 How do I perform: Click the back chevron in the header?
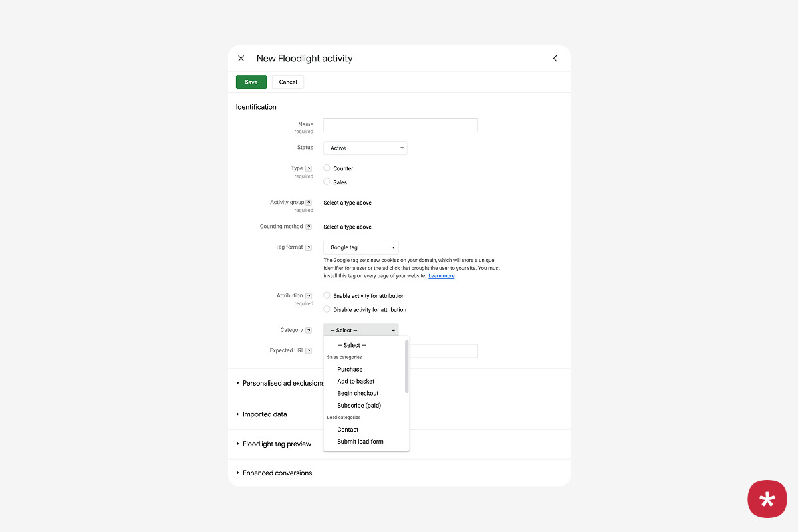click(555, 59)
